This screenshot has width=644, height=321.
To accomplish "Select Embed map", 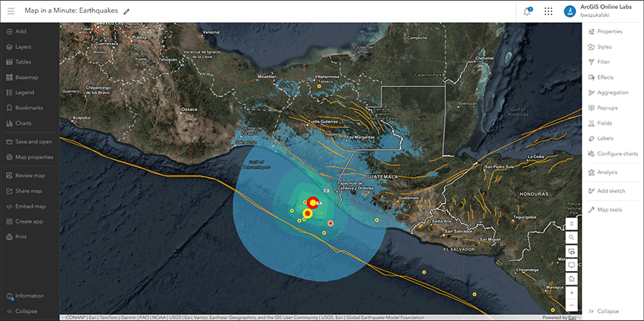I will click(26, 207).
